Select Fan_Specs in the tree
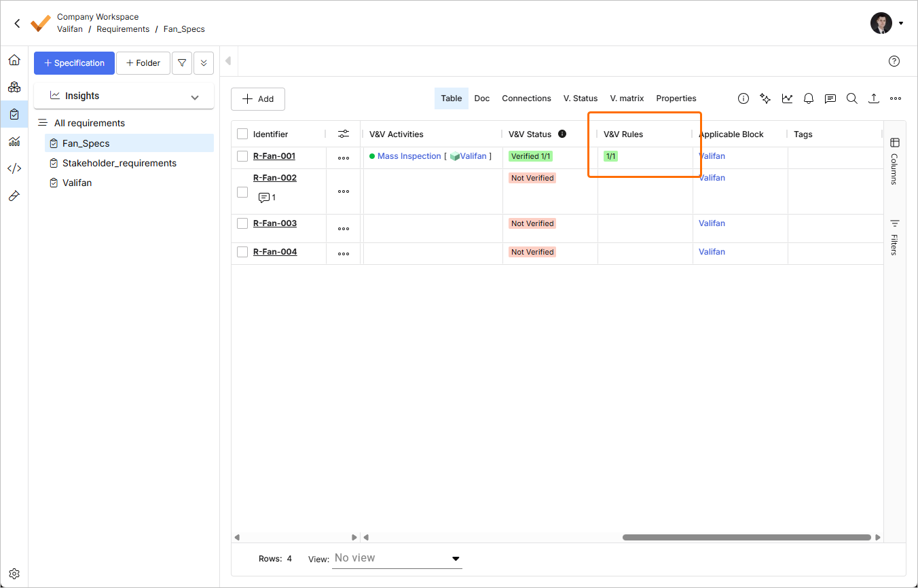This screenshot has width=918, height=588. [x=129, y=143]
